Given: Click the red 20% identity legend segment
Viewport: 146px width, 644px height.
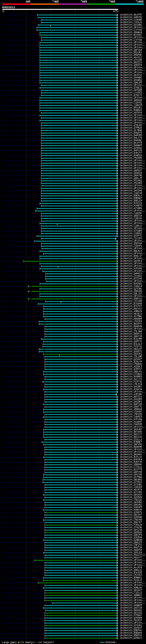Looking at the screenshot, I should coord(16,4).
